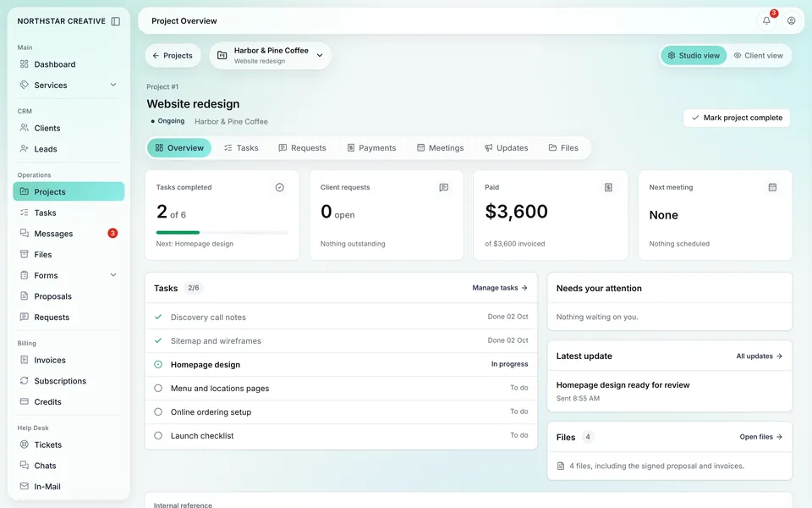Expand the Services submenu chevron

[x=113, y=85]
